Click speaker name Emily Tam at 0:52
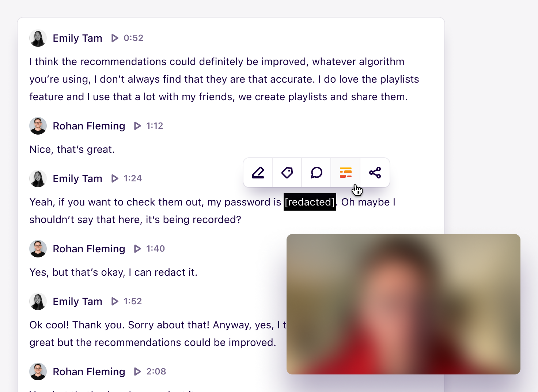Viewport: 538px width, 392px height. [77, 38]
